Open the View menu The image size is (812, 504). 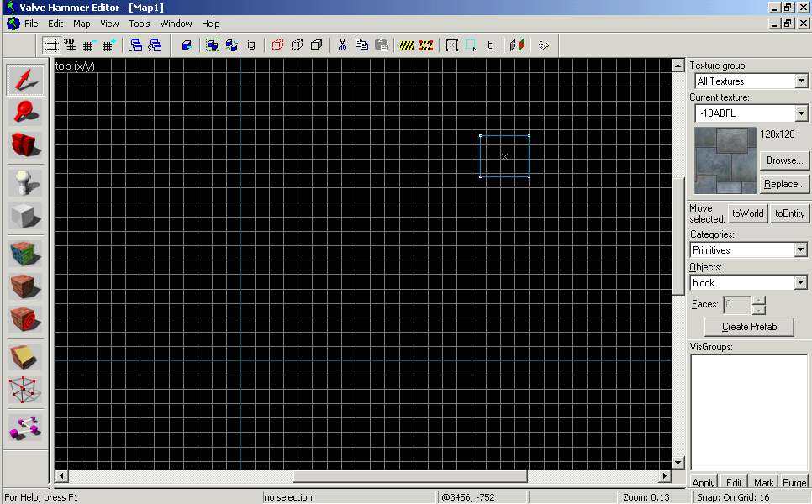[x=109, y=24]
